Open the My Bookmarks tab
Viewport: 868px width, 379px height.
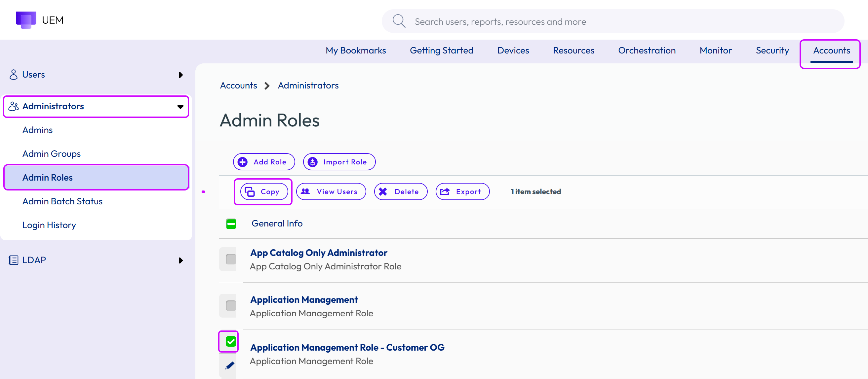pos(355,51)
